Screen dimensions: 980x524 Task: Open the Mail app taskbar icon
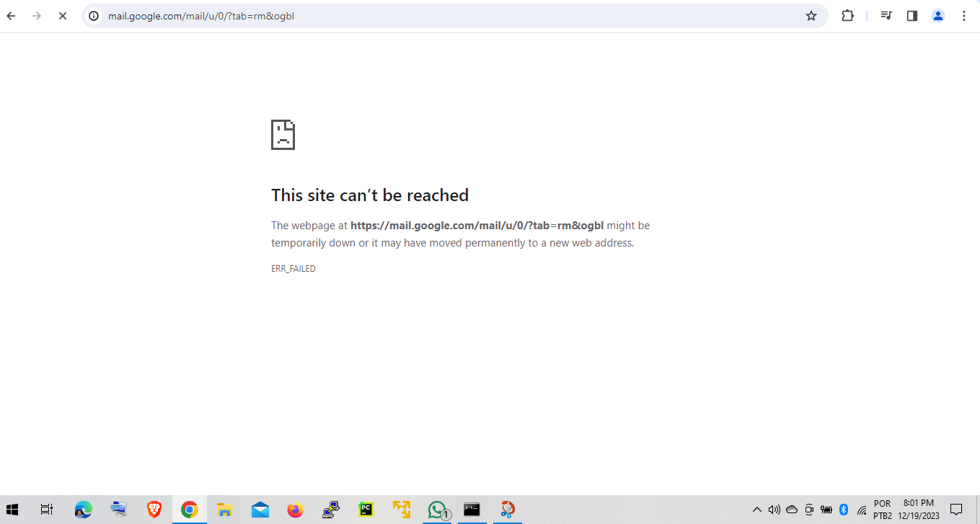pos(260,510)
